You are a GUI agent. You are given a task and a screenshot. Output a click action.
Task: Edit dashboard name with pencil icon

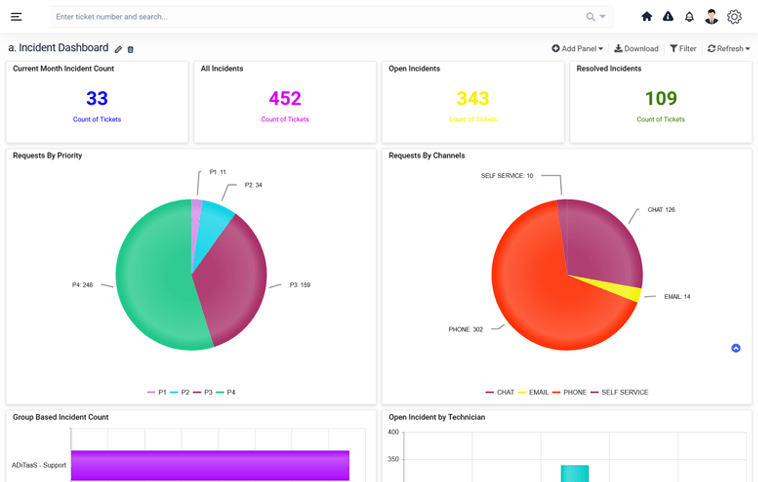click(x=118, y=49)
